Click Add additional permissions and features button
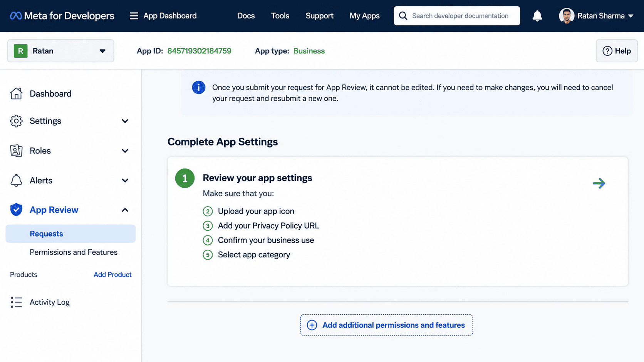This screenshot has height=362, width=644. coord(387,325)
